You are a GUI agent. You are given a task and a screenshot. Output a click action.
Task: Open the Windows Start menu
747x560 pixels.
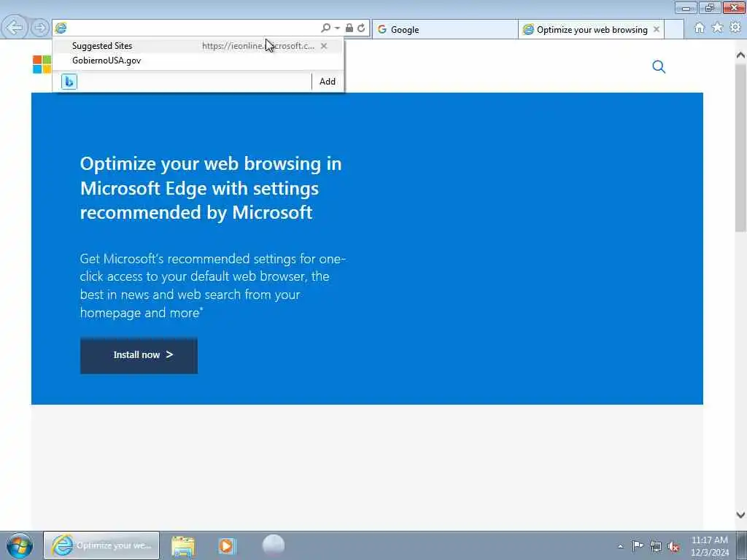[x=20, y=545]
